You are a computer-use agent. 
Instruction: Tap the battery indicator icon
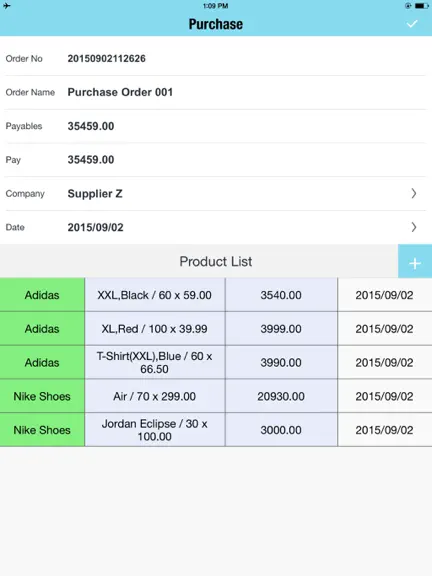tap(421, 6)
